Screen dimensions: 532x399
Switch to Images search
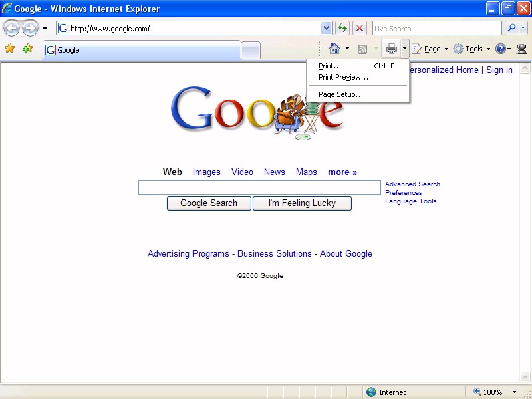coord(206,172)
